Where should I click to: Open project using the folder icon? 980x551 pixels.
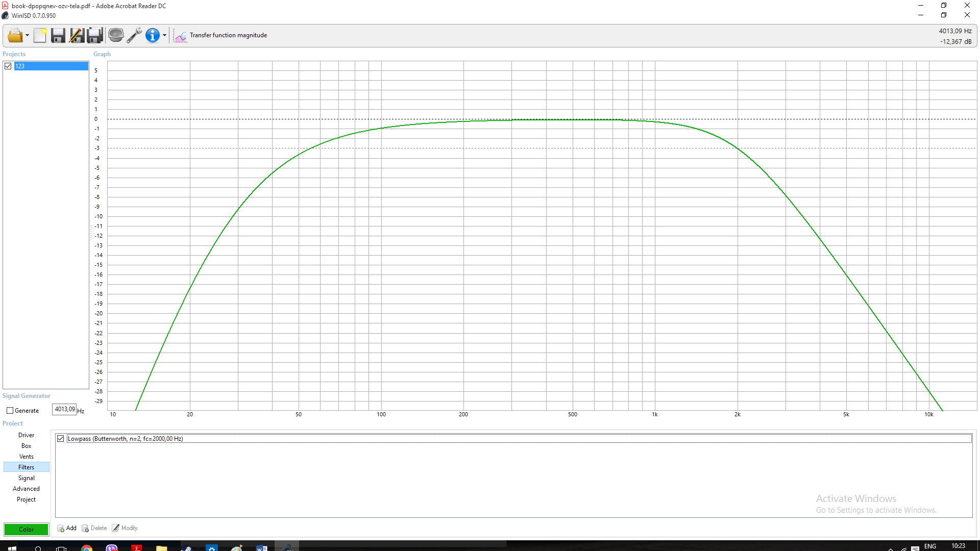pyautogui.click(x=15, y=35)
